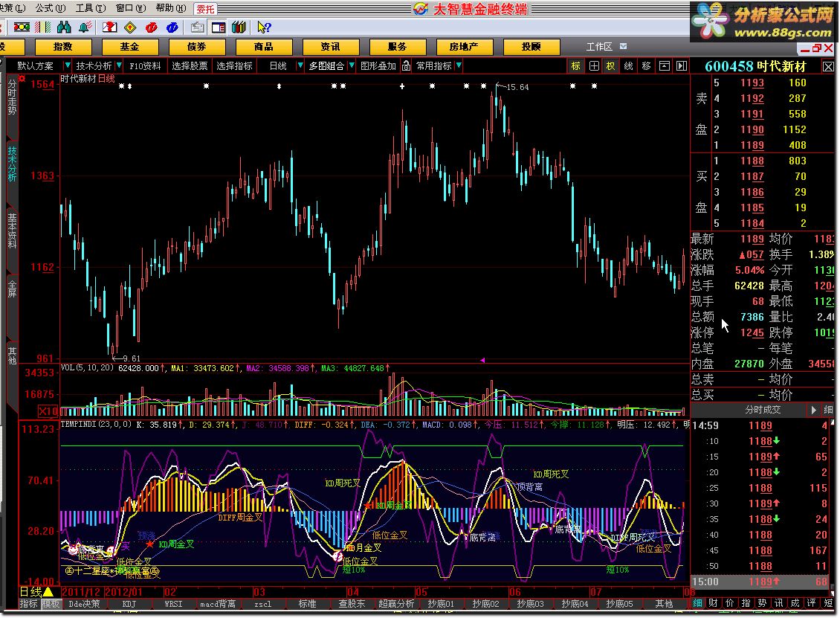Image resolution: width=840 pixels, height=618 pixels.
Task: Expand the 常用指标 dropdown arrow
Action: [459, 65]
